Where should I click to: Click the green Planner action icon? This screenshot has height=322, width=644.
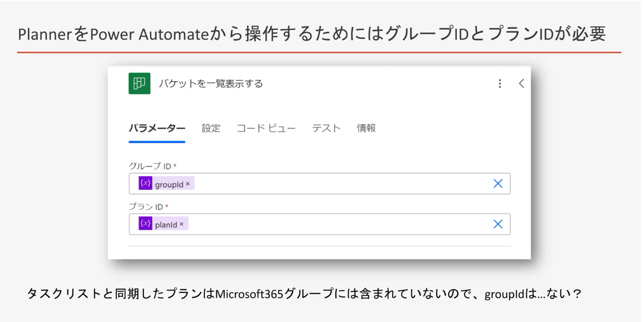click(x=139, y=83)
